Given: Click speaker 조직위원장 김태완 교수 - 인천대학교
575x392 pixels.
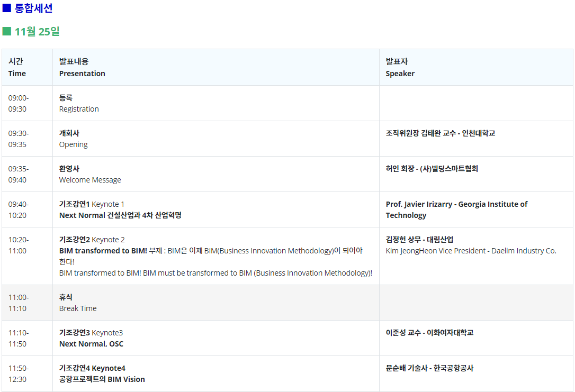Looking at the screenshot, I should (441, 133).
